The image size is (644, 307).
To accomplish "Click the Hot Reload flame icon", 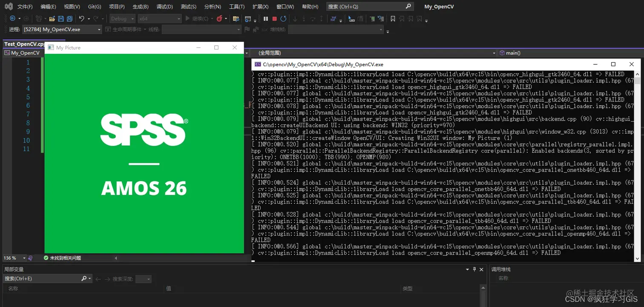I will pyautogui.click(x=219, y=19).
